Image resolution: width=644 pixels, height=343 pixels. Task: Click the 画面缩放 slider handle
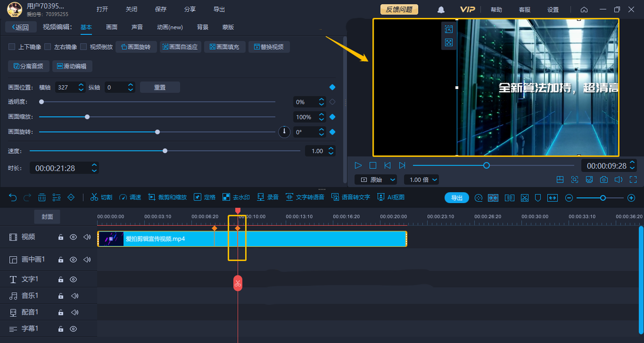click(87, 117)
